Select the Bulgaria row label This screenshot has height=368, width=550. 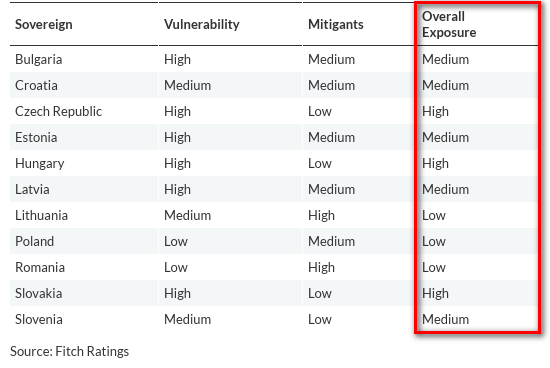[39, 59]
